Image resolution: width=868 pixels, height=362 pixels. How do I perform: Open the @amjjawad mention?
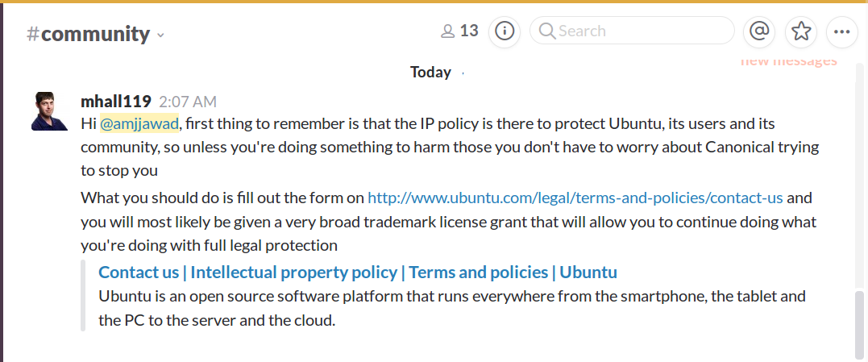click(x=139, y=124)
